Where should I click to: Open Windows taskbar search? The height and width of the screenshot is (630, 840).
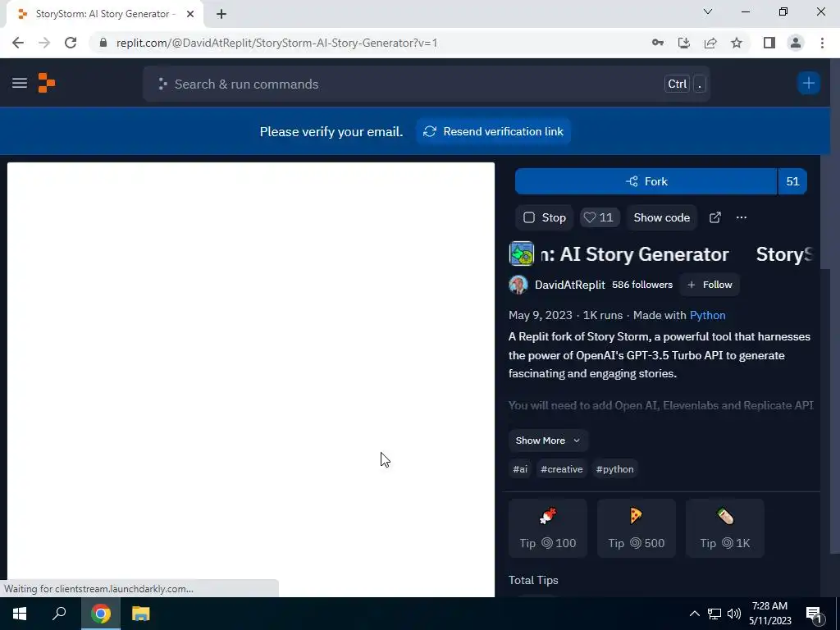coord(59,614)
